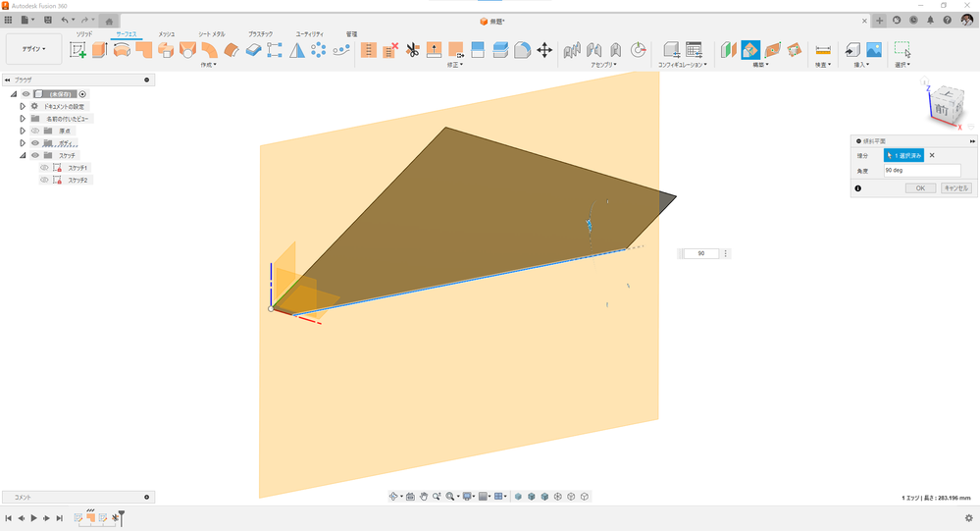980x531 pixels.
Task: Collapse the root component tree
Action: pyautogui.click(x=13, y=94)
